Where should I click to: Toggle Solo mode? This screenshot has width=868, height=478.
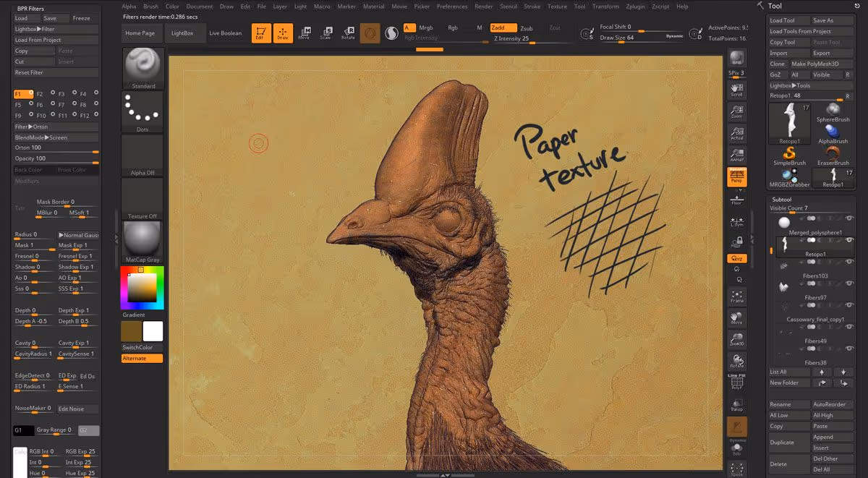(736, 448)
